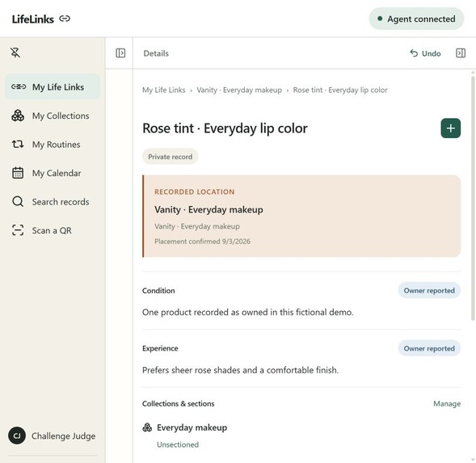Open Scan a QR in sidebar
This screenshot has width=476, height=463.
(x=52, y=230)
